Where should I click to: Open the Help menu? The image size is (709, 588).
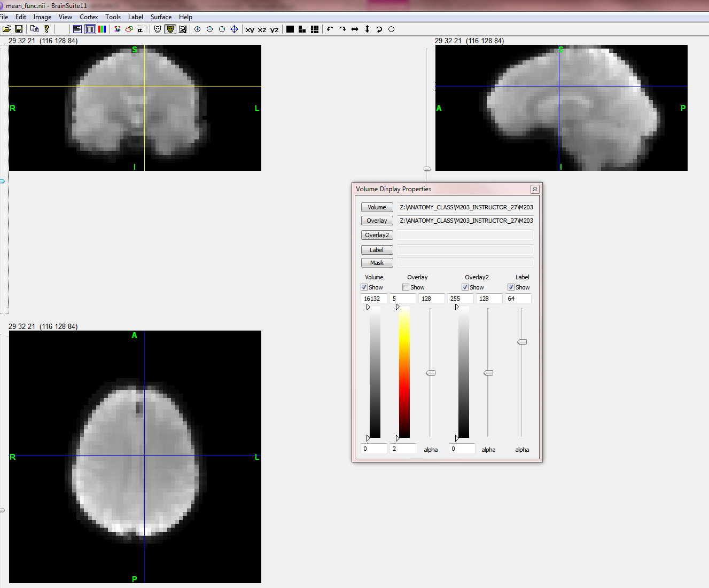[x=185, y=17]
